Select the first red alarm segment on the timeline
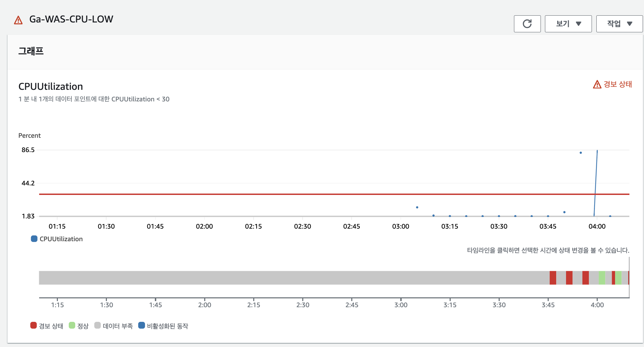Viewport: 644px width, 347px height. (x=553, y=278)
